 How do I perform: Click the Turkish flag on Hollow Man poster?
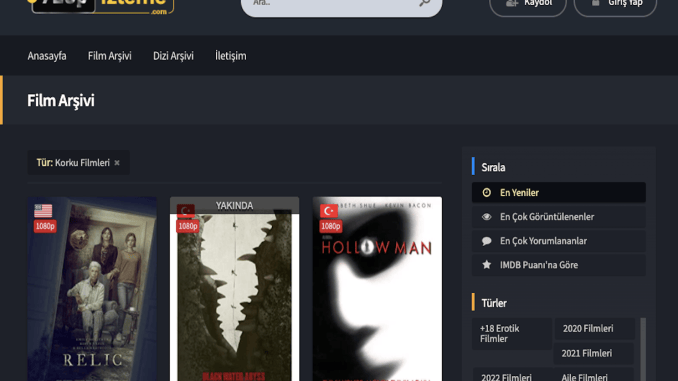pos(329,211)
